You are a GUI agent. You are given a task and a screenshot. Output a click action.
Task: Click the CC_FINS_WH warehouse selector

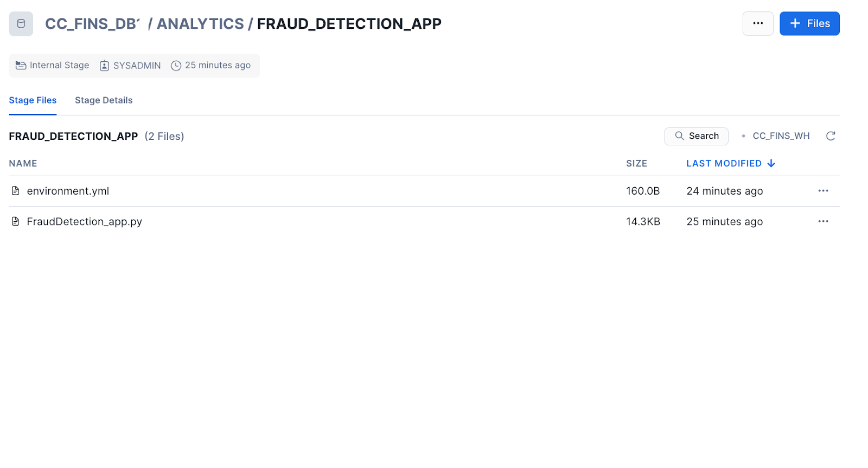[781, 136]
